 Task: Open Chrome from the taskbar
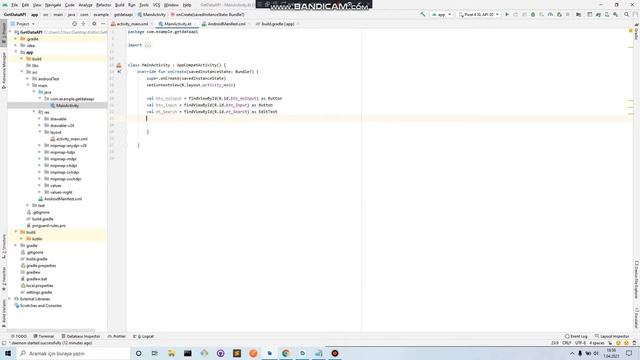[286, 353]
